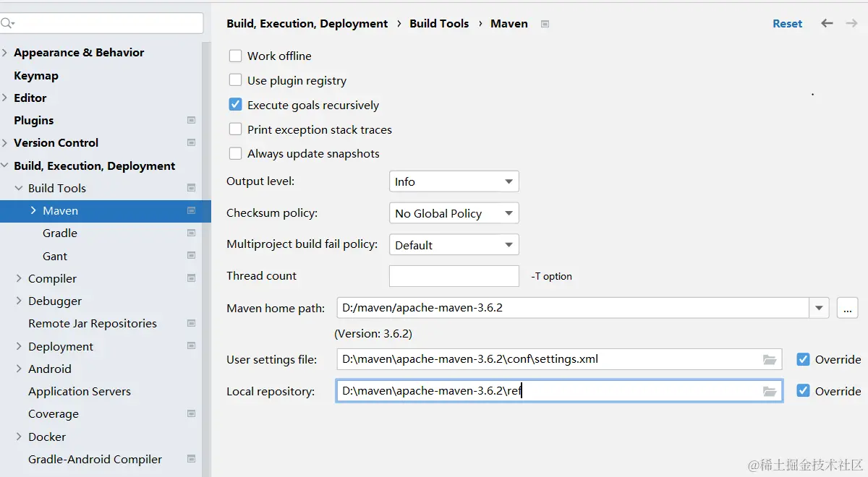The image size is (868, 477).
Task: Click project-level icon beside Deployment
Action: coord(192,346)
